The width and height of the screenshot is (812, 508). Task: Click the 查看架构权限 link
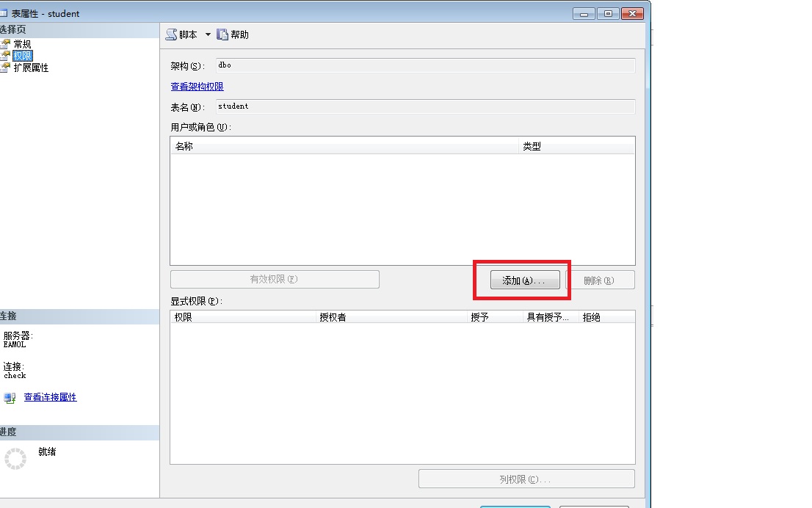[197, 87]
